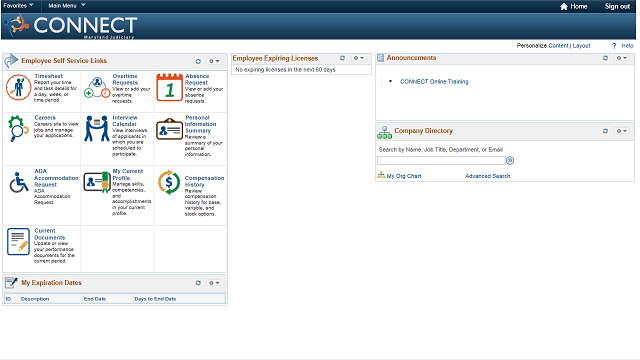Click the Timesheet link title

pos(49,76)
